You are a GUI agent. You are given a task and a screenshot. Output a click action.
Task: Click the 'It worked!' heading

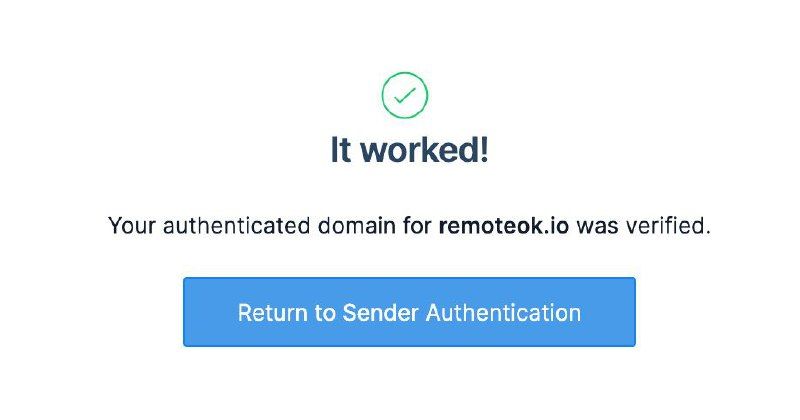[409, 150]
